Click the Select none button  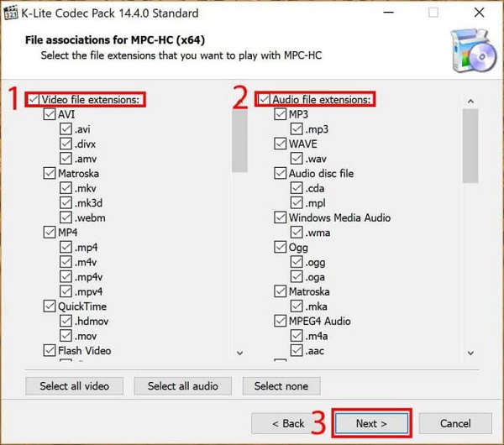[x=281, y=386]
